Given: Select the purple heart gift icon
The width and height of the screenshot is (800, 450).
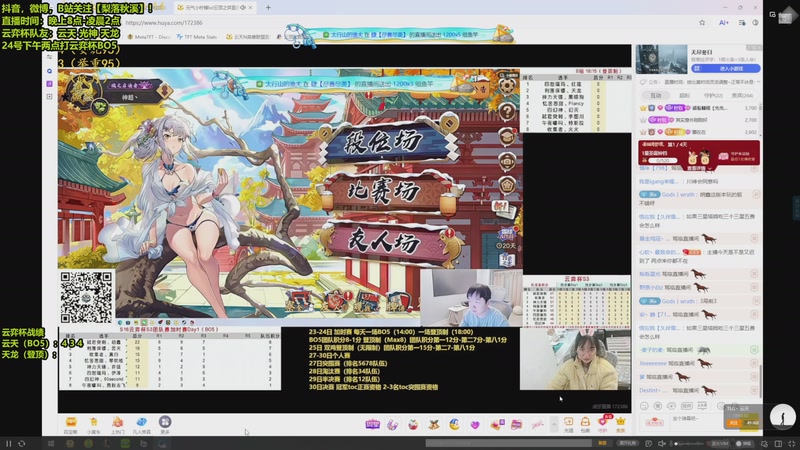Looking at the screenshot, I should tap(475, 424).
